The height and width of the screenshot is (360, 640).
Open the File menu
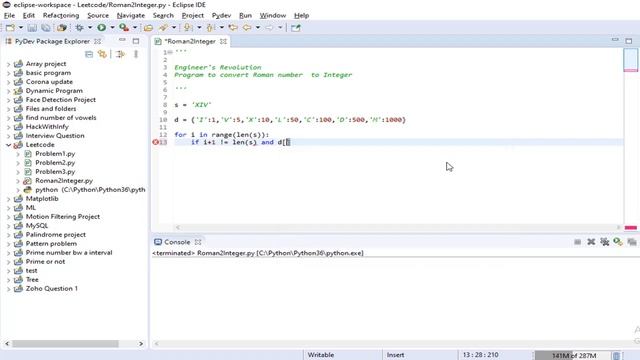point(9,16)
